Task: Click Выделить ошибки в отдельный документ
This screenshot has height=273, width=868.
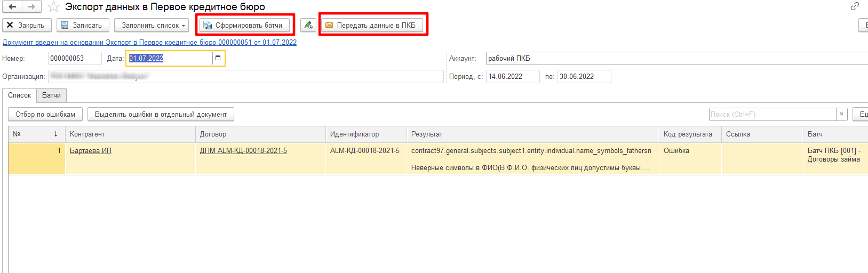Action: (x=161, y=114)
